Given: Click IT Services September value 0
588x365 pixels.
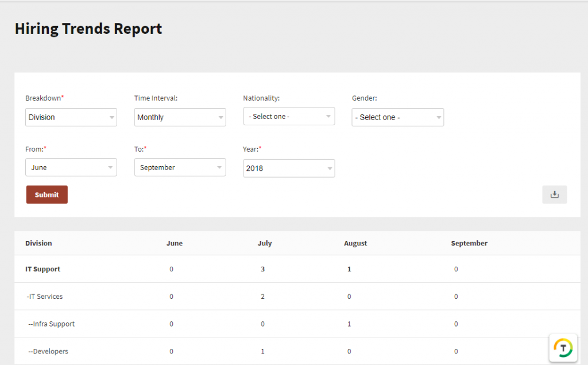Looking at the screenshot, I should [456, 297].
